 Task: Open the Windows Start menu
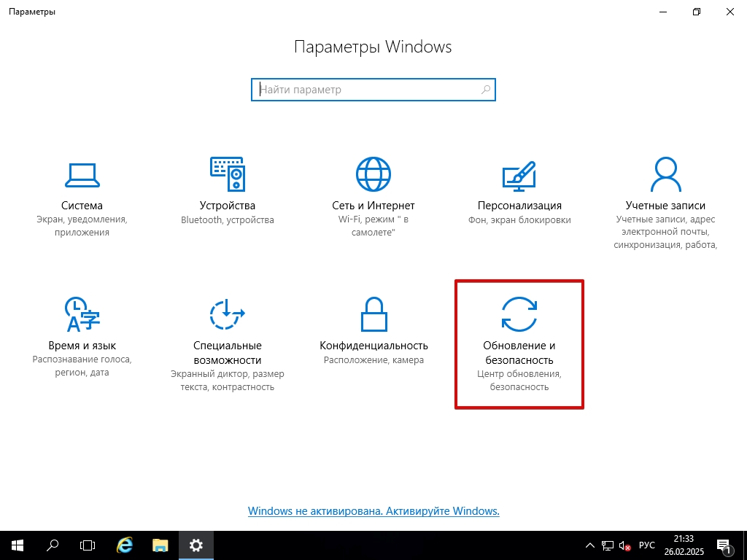coord(18,545)
